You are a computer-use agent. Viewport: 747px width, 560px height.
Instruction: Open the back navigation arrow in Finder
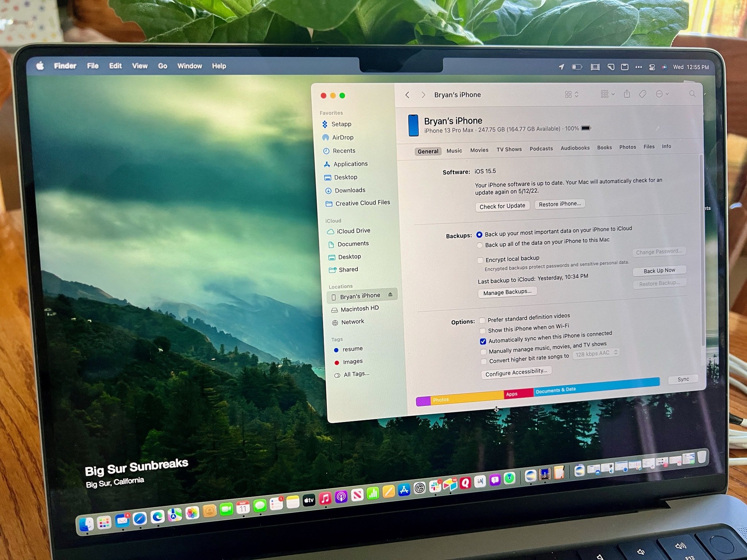coord(408,95)
